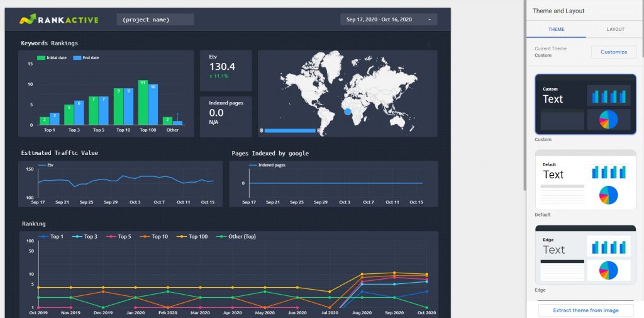This screenshot has width=644, height=318.
Task: Click the Initial date green legend swatch
Action: click(41, 58)
